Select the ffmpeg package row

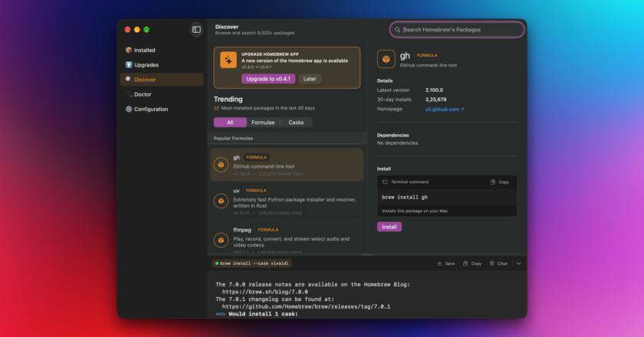(287, 240)
